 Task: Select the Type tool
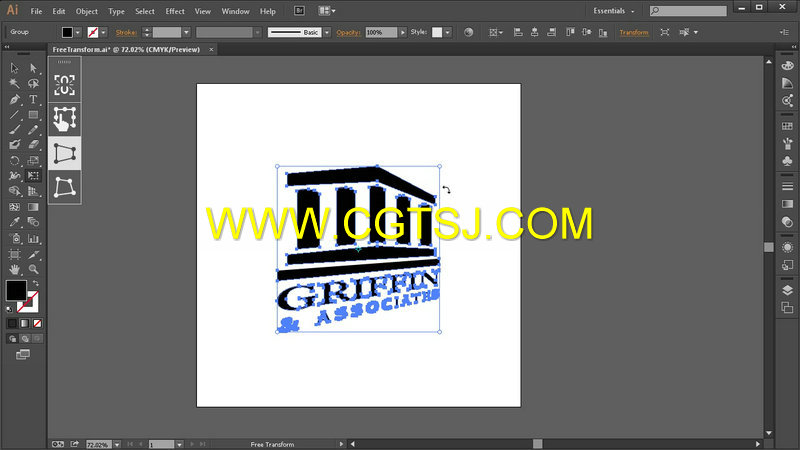pyautogui.click(x=33, y=99)
